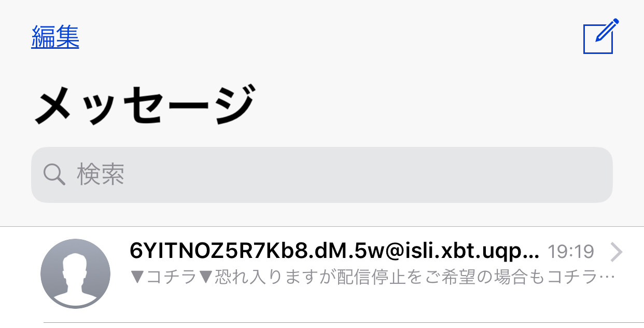
Task: Select the message preview starting ▼コチラ▼
Action: (x=373, y=277)
